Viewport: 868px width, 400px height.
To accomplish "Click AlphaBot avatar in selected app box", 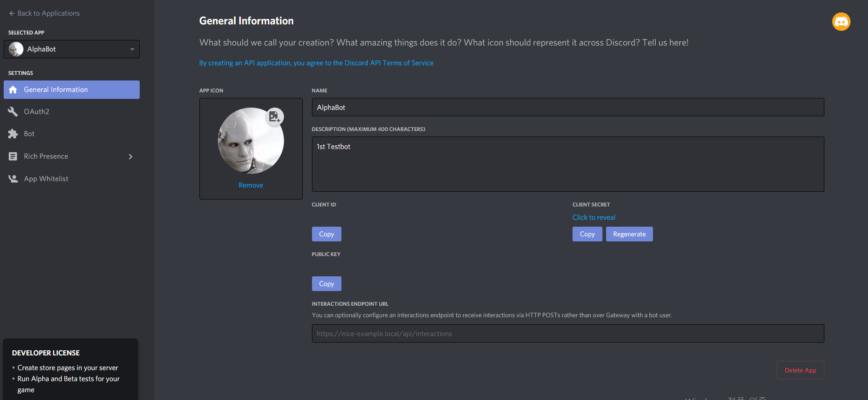I will click(16, 49).
